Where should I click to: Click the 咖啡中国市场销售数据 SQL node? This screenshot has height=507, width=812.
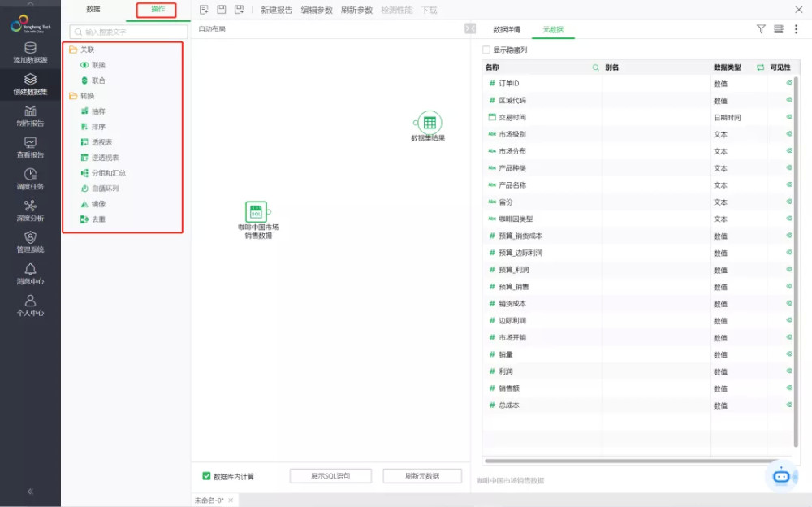tap(257, 212)
